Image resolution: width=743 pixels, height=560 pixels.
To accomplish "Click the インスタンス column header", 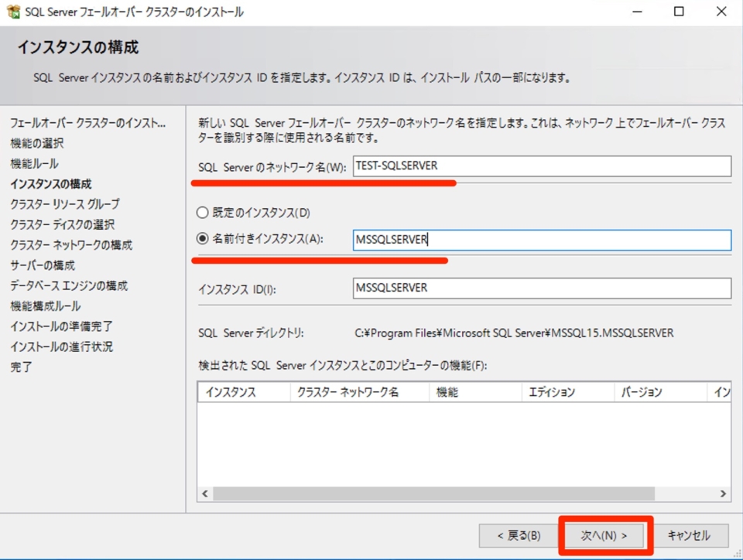I will (x=244, y=392).
